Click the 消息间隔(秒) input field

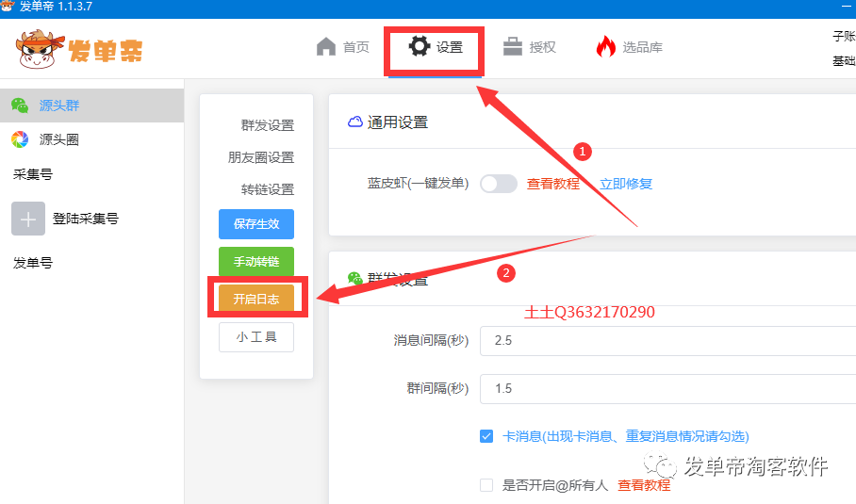[x=667, y=341]
